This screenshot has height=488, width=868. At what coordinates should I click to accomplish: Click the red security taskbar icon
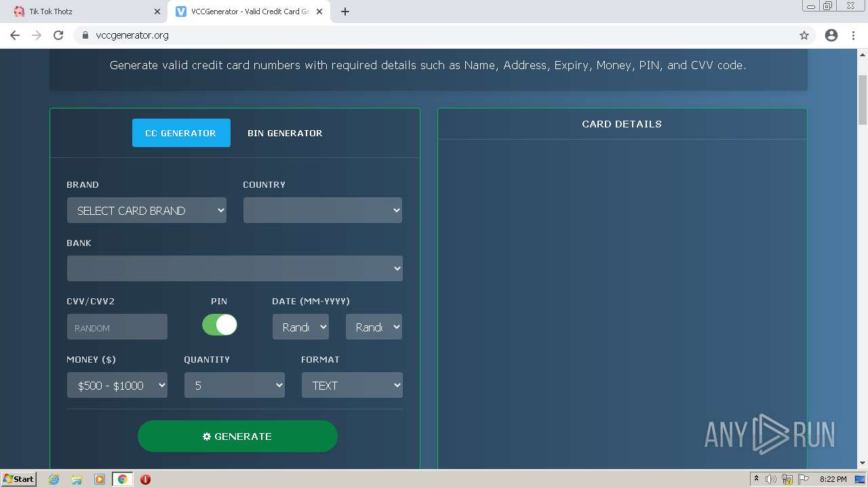coord(145,479)
